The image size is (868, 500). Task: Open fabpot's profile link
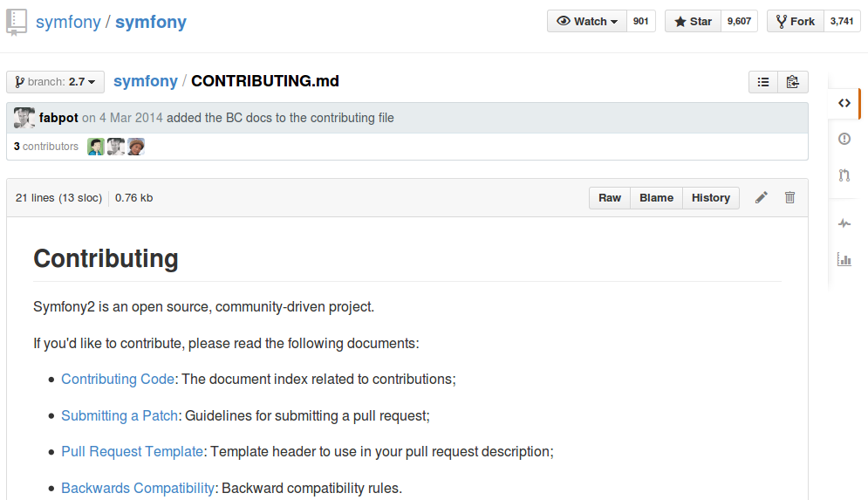[x=58, y=118]
